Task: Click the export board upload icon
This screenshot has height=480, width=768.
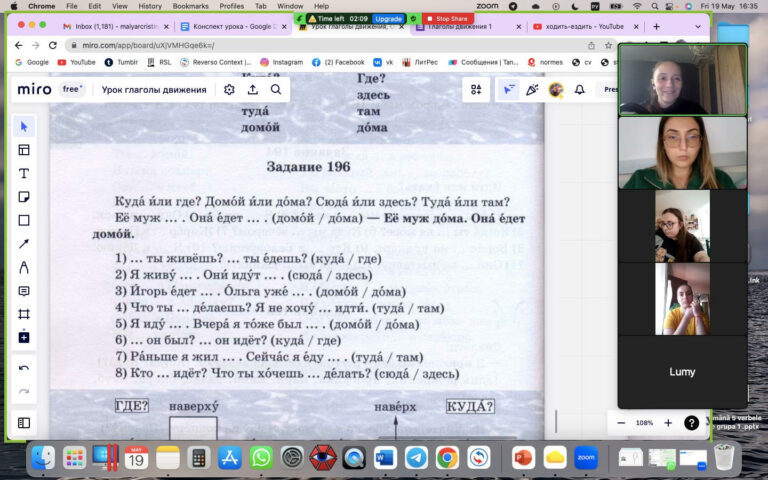Action: click(252, 89)
